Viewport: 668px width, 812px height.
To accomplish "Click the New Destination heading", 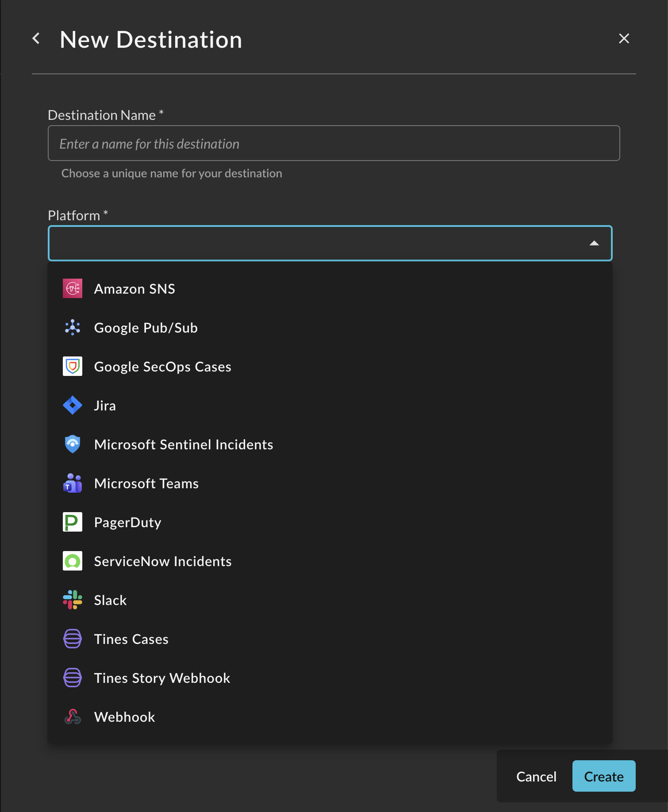I will click(151, 40).
